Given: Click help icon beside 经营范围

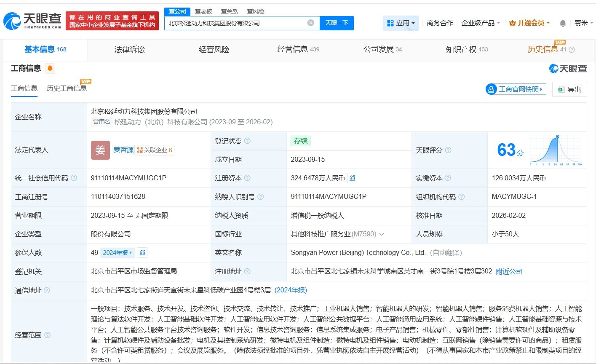Looking at the screenshot, I should (48, 335).
